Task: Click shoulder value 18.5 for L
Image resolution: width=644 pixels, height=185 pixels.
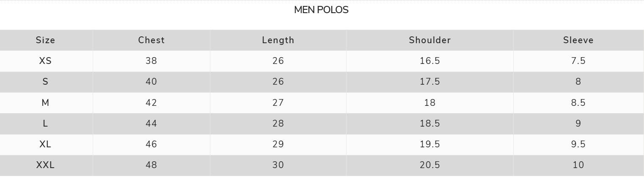Action: click(430, 124)
